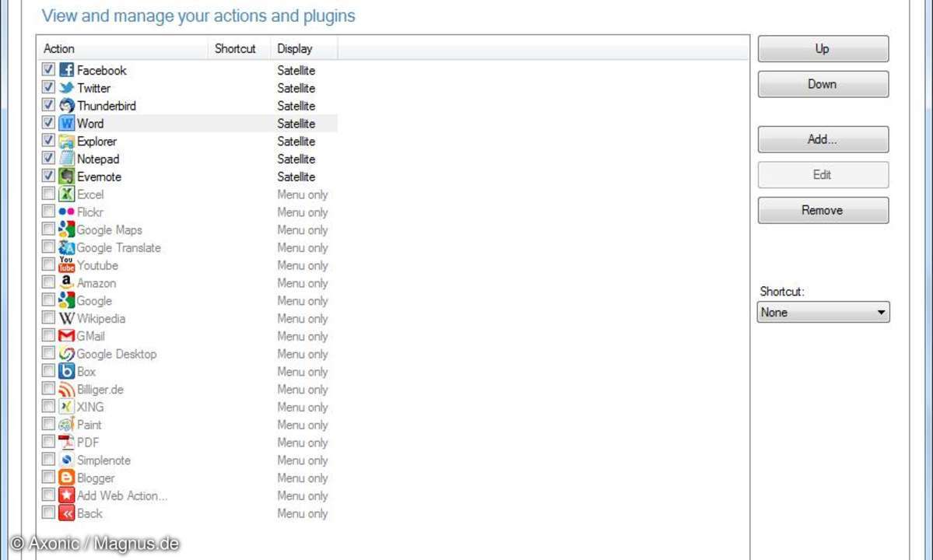Viewport: 933px width, 560px height.
Task: Uncheck the Facebook action checkbox
Action: click(48, 69)
